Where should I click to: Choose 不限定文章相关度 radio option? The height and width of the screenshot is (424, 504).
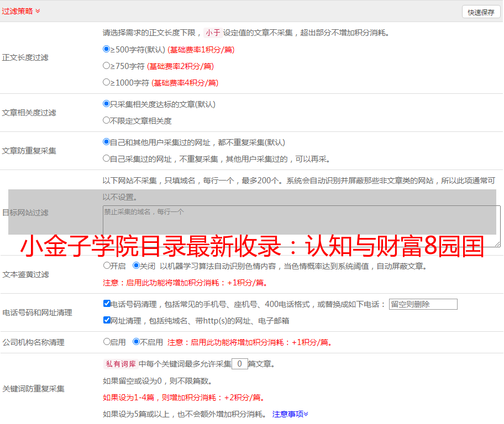[107, 120]
